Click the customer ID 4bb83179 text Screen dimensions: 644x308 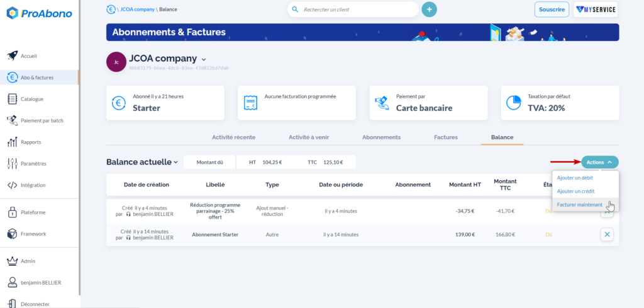pos(179,67)
